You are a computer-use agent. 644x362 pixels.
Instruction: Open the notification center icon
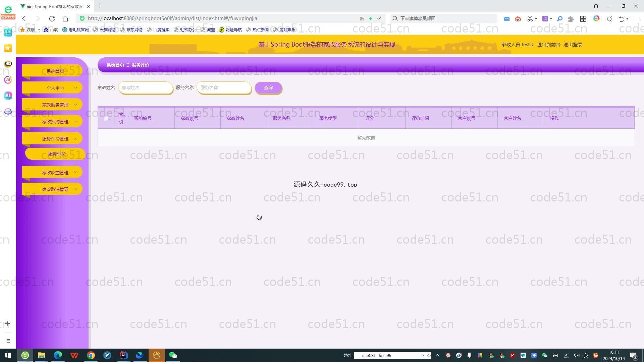point(634,355)
